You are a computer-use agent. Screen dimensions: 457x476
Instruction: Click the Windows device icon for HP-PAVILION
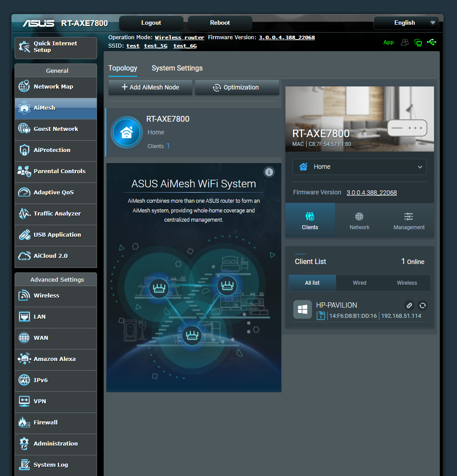302,309
